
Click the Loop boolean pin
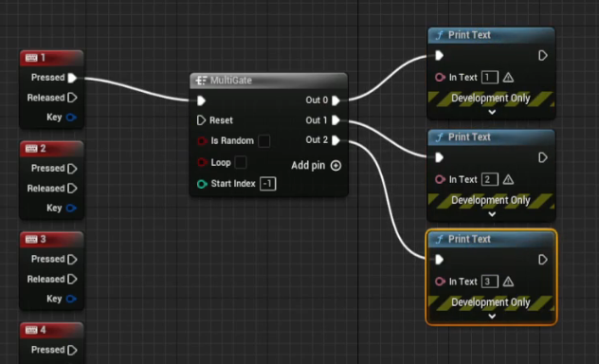point(202,162)
